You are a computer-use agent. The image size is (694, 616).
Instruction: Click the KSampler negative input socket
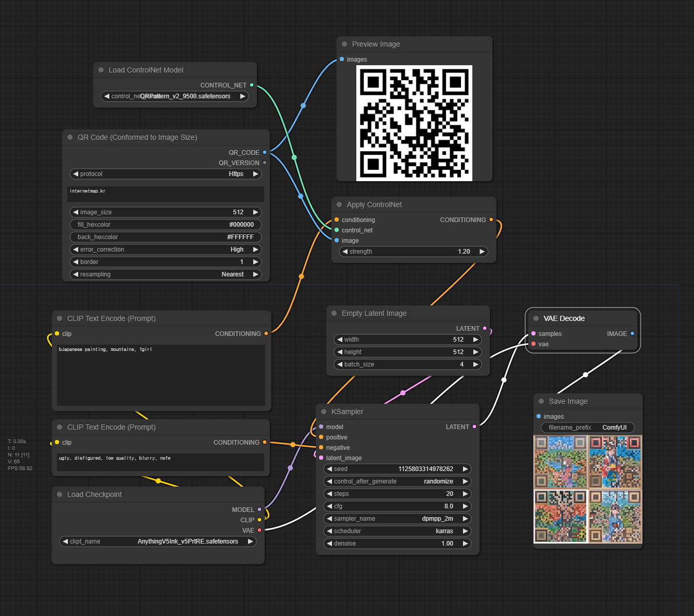(321, 447)
